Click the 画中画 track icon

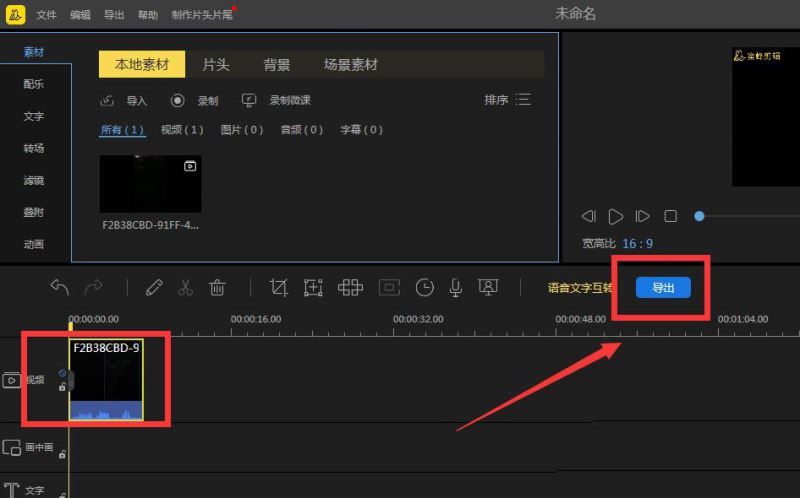click(x=11, y=448)
